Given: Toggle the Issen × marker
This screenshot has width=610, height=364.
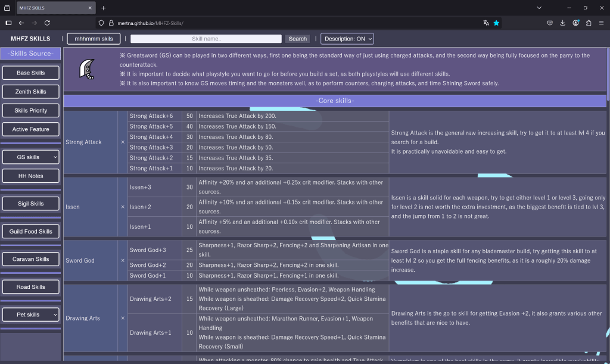Looking at the screenshot, I should coord(123,207).
